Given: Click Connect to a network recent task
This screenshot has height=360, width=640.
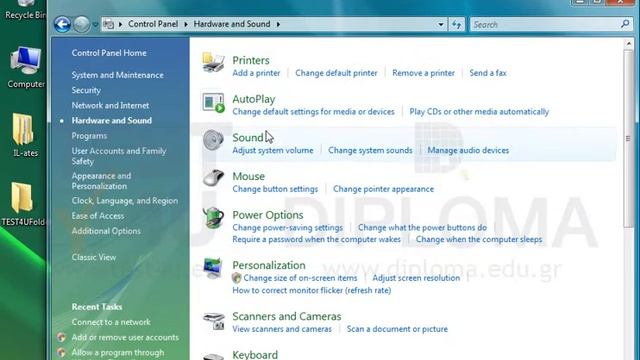Looking at the screenshot, I should (111, 322).
